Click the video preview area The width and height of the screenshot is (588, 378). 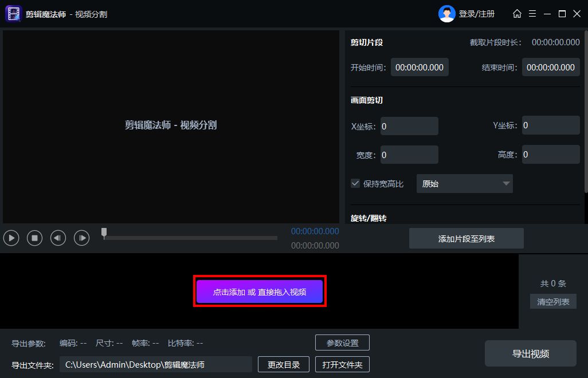171,127
